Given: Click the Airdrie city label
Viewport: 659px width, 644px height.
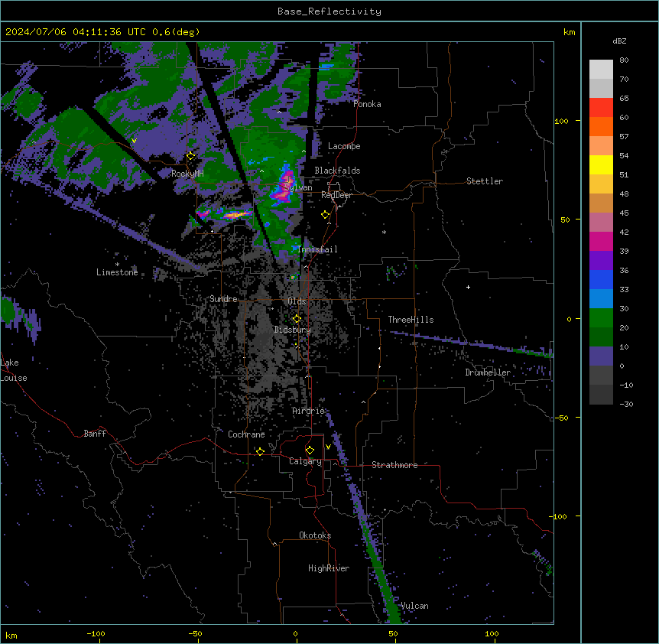Looking at the screenshot, I should click(x=309, y=411).
